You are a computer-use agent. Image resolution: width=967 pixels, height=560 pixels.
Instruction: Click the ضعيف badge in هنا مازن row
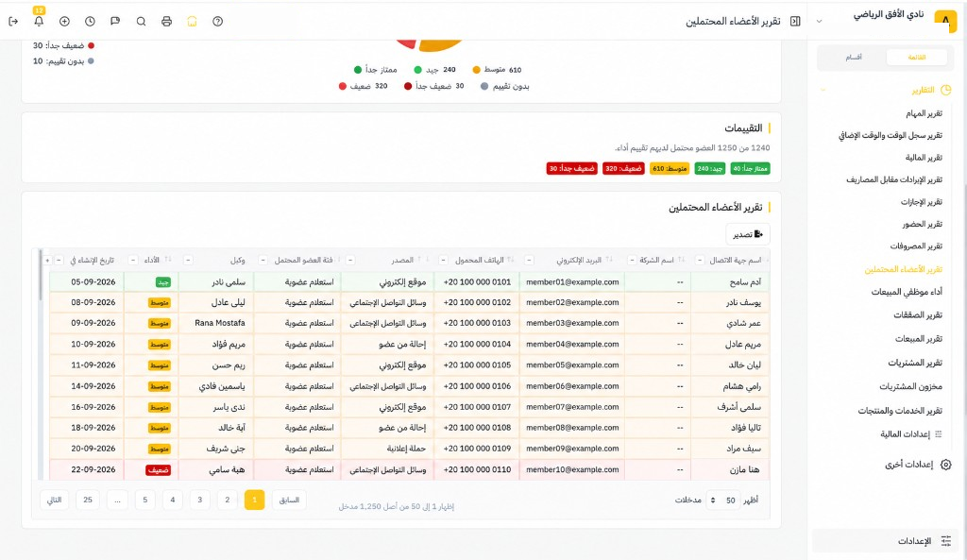click(158, 470)
